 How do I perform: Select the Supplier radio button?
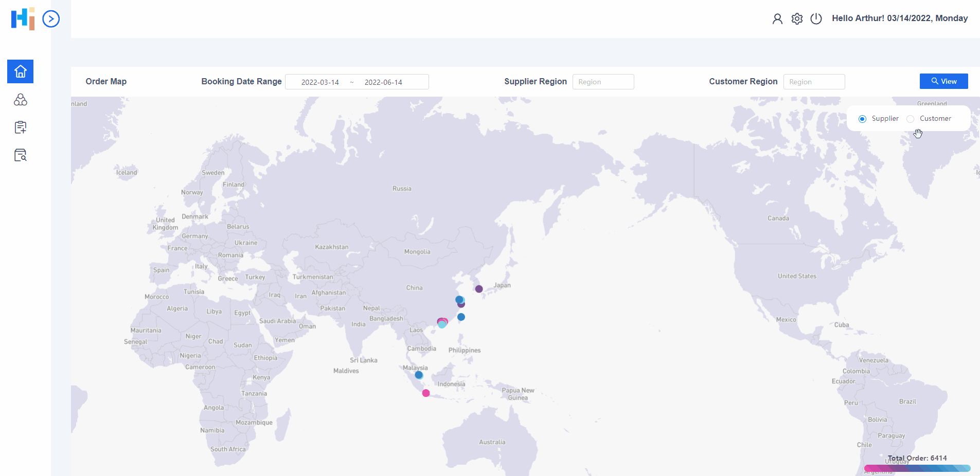pyautogui.click(x=863, y=119)
